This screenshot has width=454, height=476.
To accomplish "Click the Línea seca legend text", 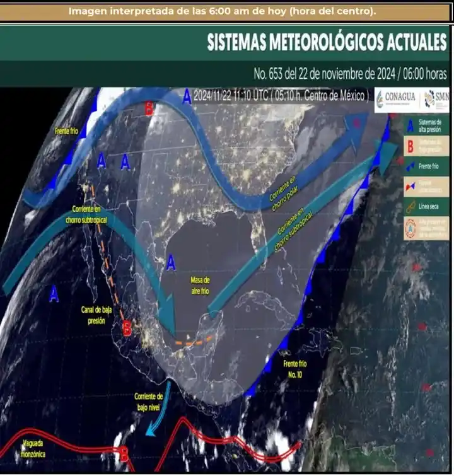I will [x=429, y=206].
